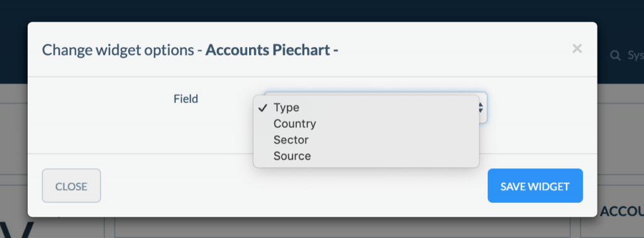
Task: Click the visible top edge of Field select box
Action: coord(376,93)
